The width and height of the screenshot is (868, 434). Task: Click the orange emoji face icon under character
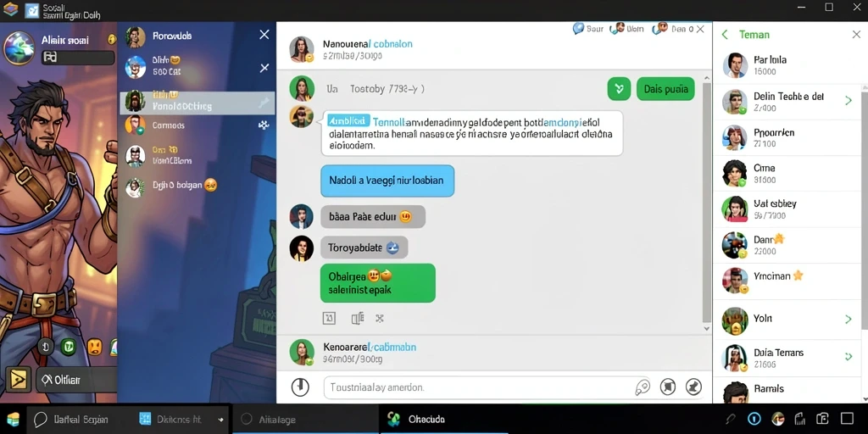click(x=95, y=347)
